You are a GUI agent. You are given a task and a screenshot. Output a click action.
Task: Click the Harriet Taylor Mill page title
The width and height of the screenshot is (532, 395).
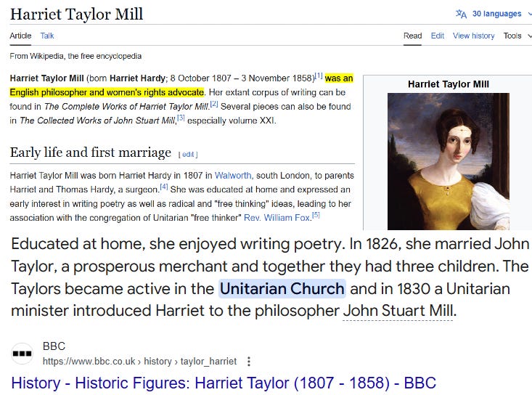[77, 15]
